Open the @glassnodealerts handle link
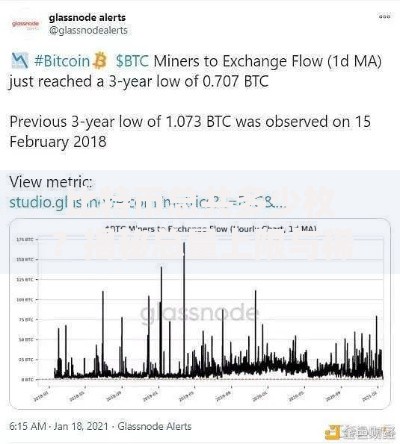 tap(88, 30)
